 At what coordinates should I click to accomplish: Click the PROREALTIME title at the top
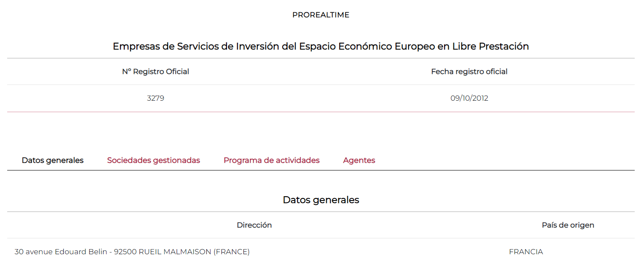[321, 15]
